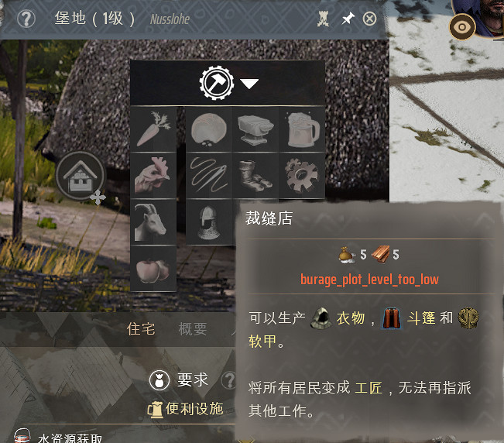Screen dimensions: 504x443
Task: Toggle the eye visibility button
Action: point(462,27)
